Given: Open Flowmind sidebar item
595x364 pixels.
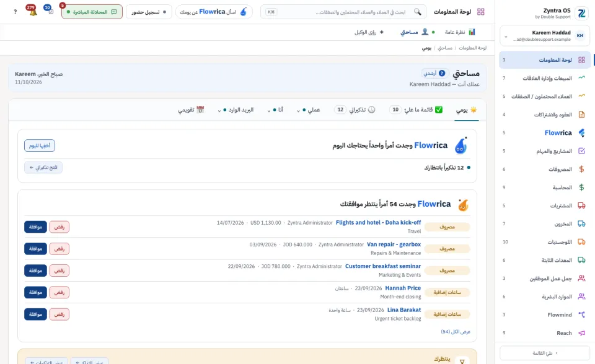Looking at the screenshot, I should (x=545, y=314).
